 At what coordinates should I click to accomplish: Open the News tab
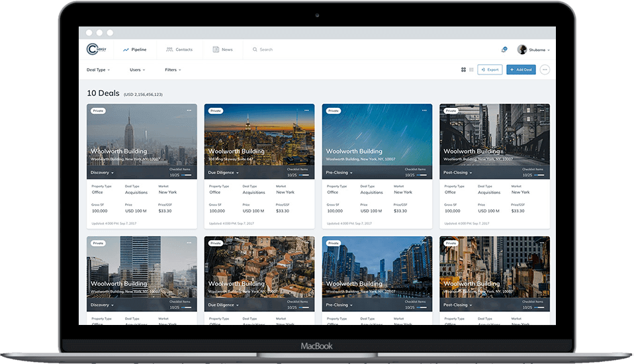tap(223, 50)
